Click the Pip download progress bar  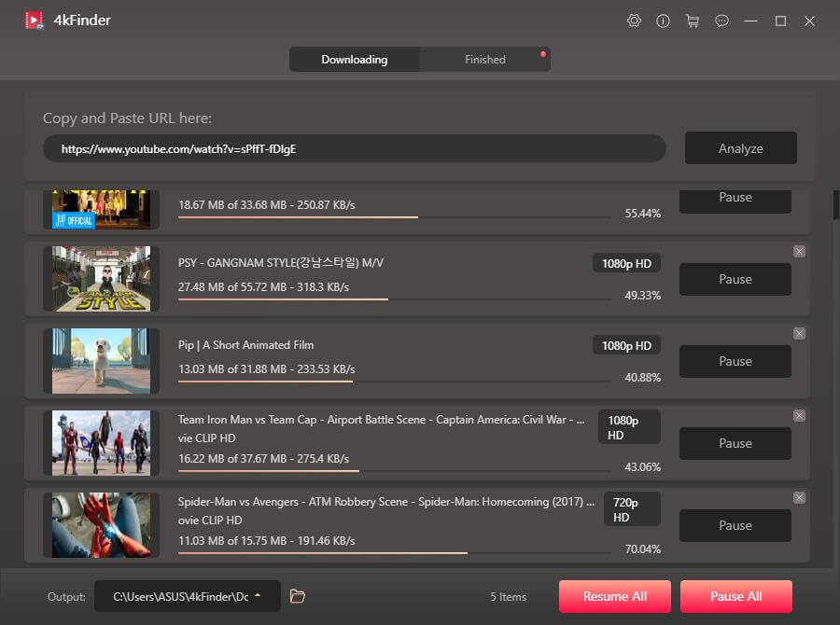click(x=394, y=382)
